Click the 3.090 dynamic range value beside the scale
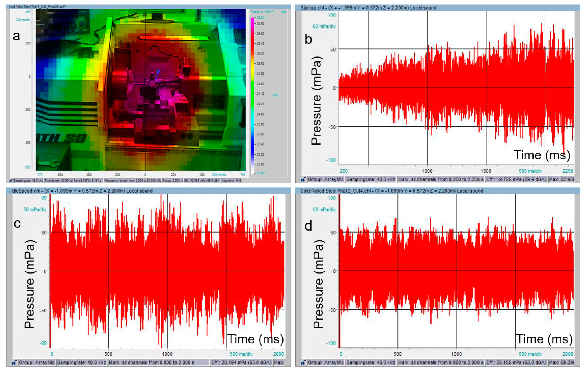The image size is (588, 374). [x=275, y=95]
